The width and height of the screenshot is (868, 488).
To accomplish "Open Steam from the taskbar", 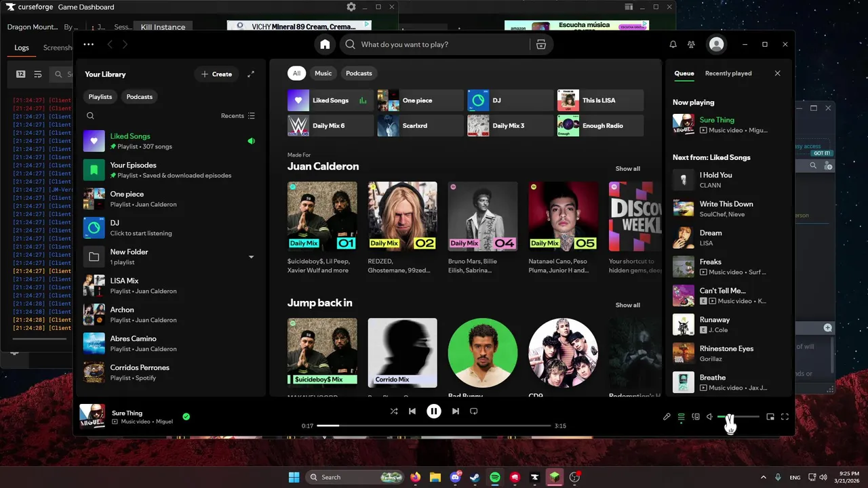I will (475, 477).
